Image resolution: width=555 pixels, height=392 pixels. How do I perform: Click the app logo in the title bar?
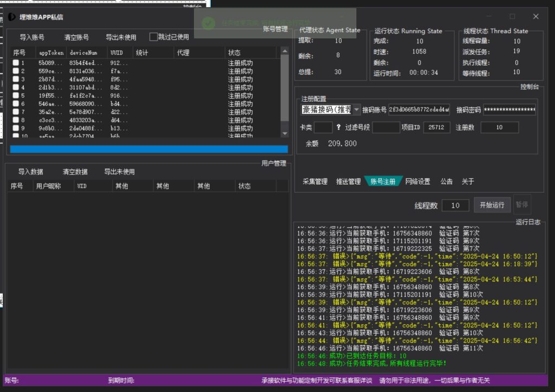click(11, 17)
